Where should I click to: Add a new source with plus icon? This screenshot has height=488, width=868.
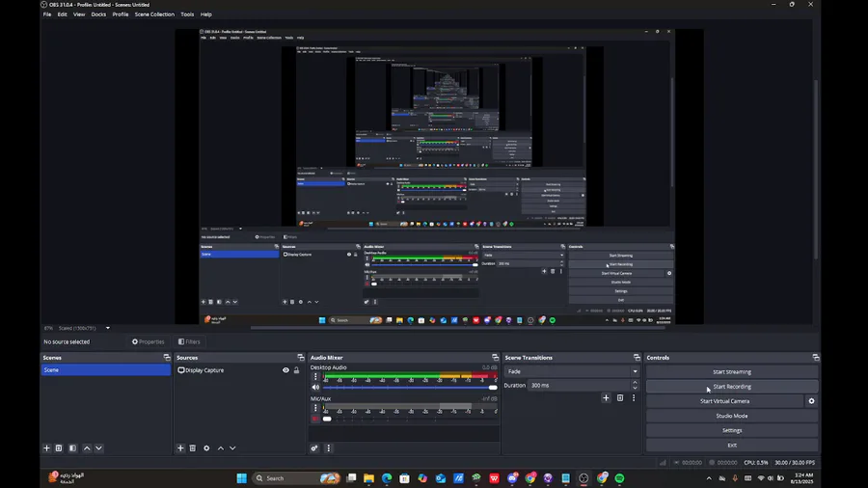click(180, 448)
